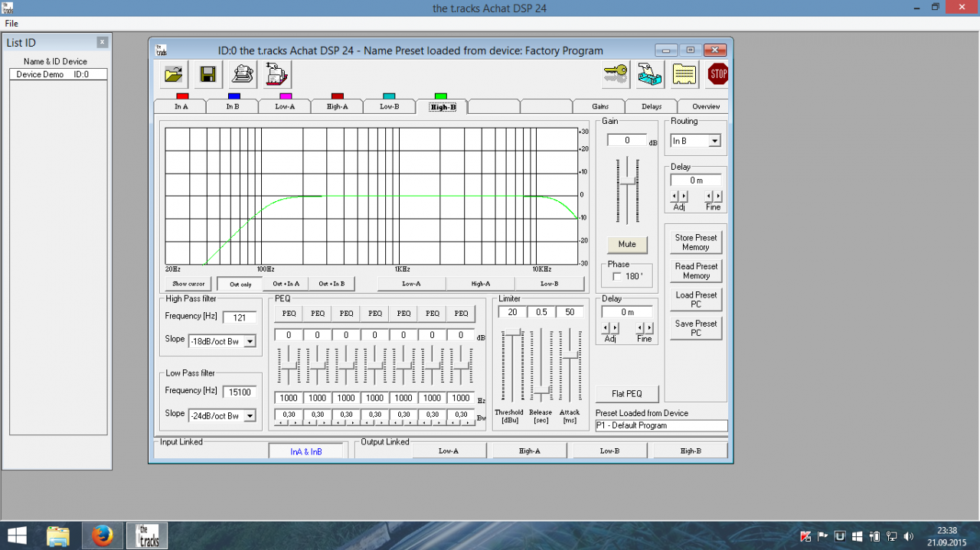Close the List ID panel
The image size is (980, 550).
coord(102,42)
